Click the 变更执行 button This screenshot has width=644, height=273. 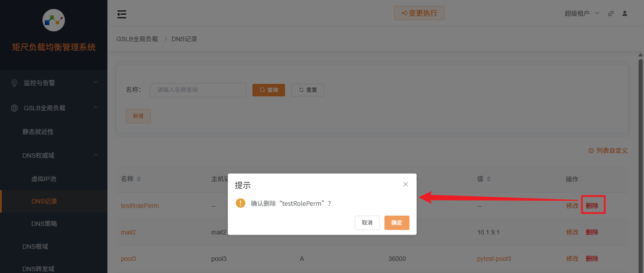pyautogui.click(x=419, y=13)
